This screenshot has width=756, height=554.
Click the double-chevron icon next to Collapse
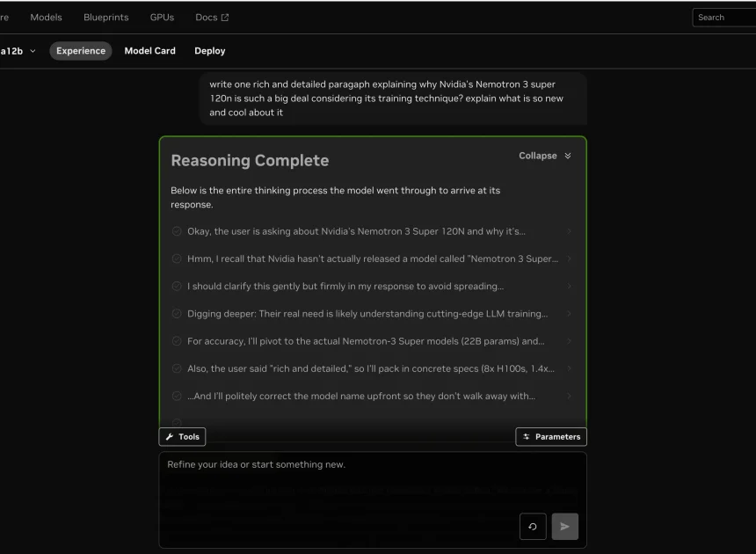[x=568, y=154]
